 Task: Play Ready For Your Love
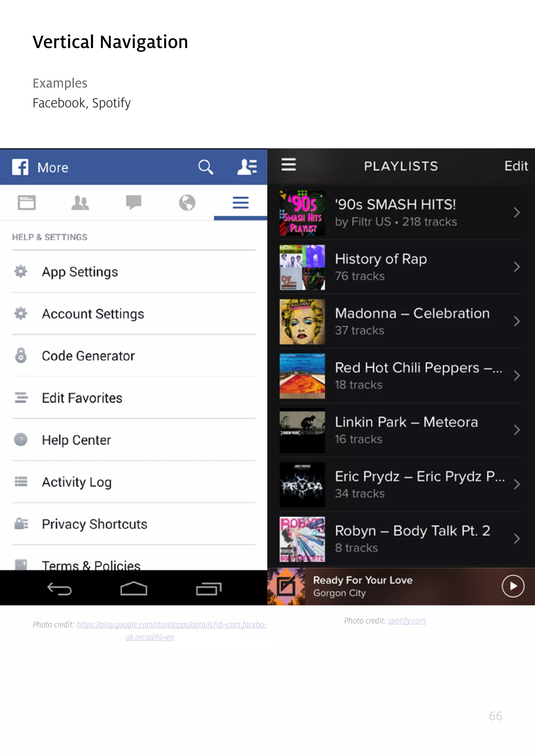click(x=513, y=586)
